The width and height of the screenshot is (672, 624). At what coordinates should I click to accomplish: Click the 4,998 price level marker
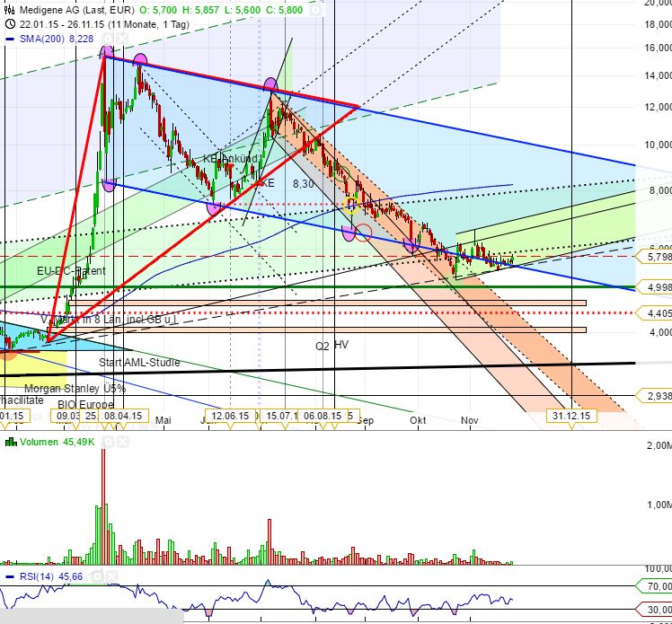pos(654,287)
